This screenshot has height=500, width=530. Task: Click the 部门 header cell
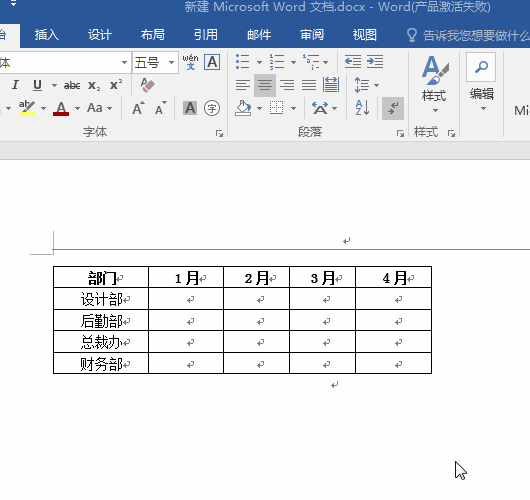pyautogui.click(x=101, y=277)
